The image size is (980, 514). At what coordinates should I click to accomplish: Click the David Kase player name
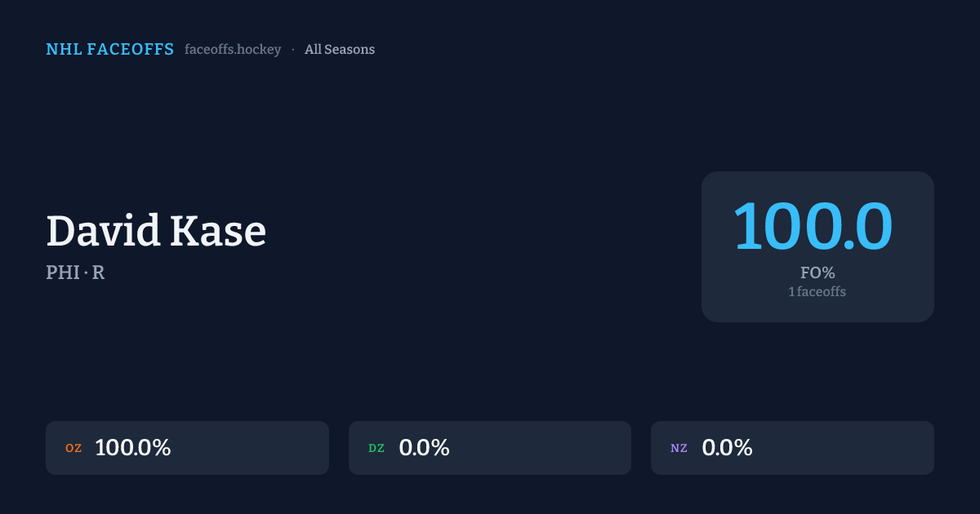[x=156, y=231]
